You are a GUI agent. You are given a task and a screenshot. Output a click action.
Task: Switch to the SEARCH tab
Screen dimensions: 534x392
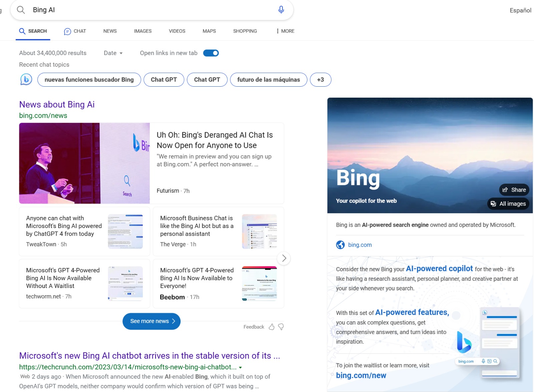click(33, 31)
